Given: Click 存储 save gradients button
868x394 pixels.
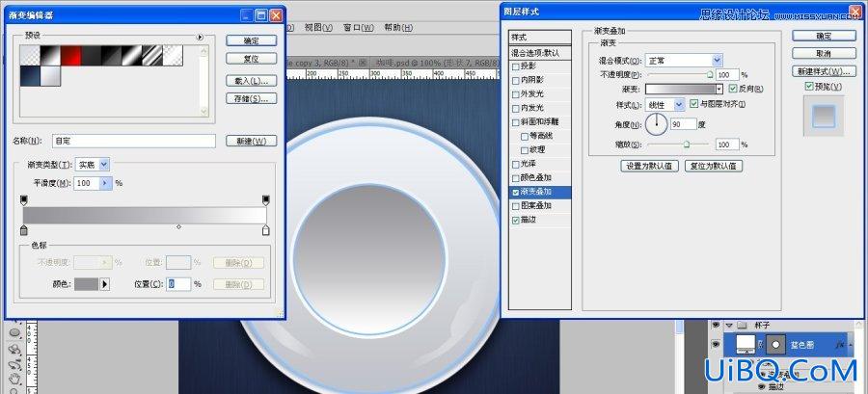Looking at the screenshot, I should (x=252, y=98).
